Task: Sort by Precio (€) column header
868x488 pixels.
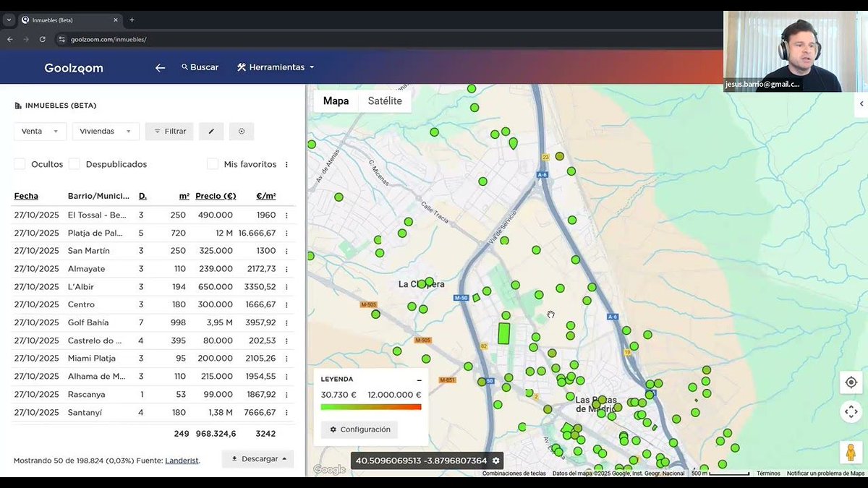Action: tap(216, 196)
